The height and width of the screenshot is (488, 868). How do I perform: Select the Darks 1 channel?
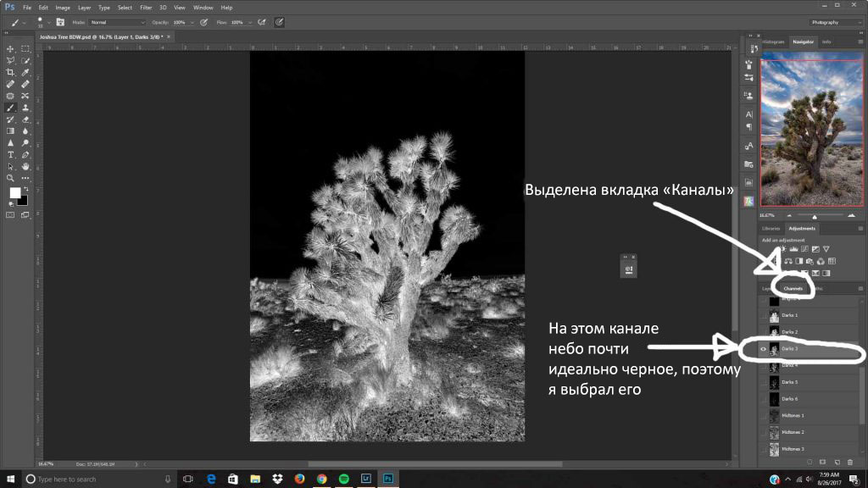790,315
